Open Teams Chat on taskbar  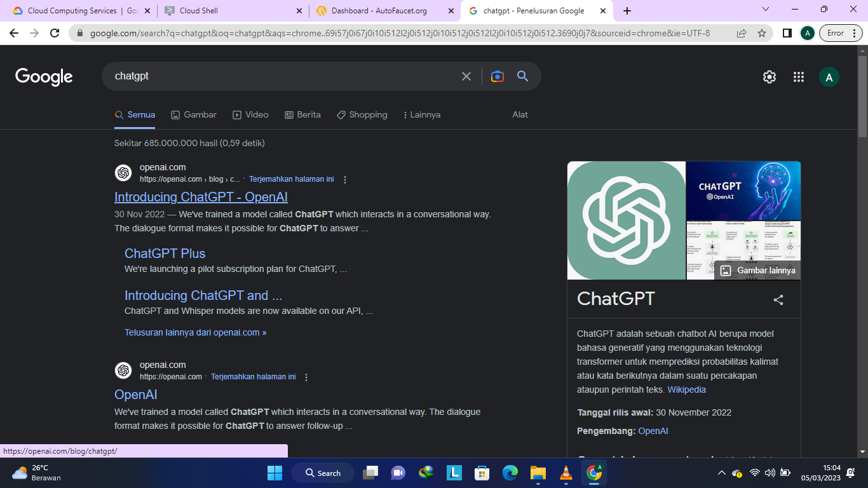coord(398,473)
